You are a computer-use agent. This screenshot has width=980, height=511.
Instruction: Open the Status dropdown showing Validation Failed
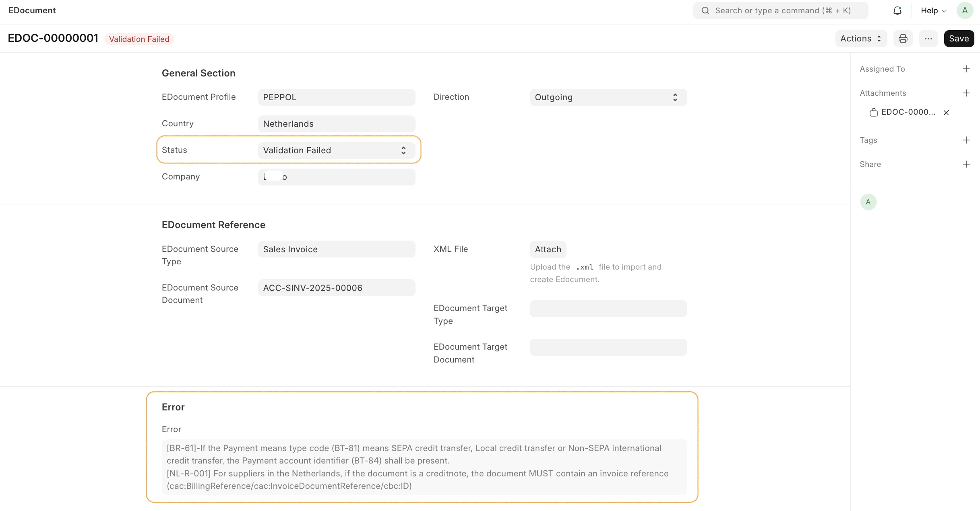[x=336, y=150]
